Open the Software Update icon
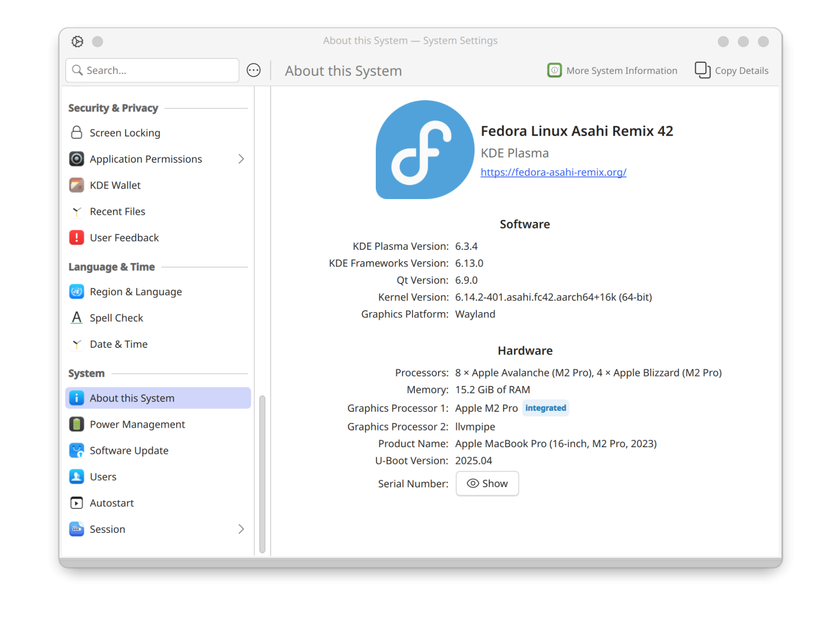This screenshot has width=840, height=634. [x=77, y=451]
